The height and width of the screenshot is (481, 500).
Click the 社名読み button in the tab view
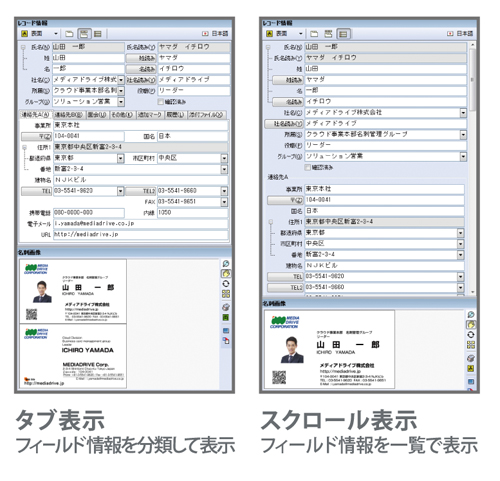click(x=141, y=80)
